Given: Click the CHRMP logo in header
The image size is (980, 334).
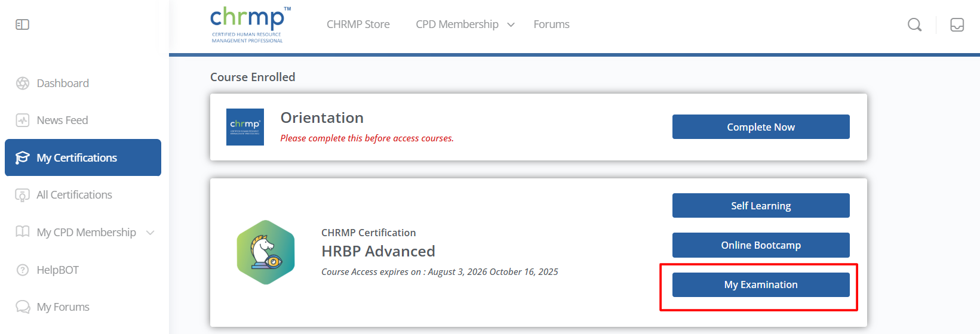Looking at the screenshot, I should [x=250, y=24].
